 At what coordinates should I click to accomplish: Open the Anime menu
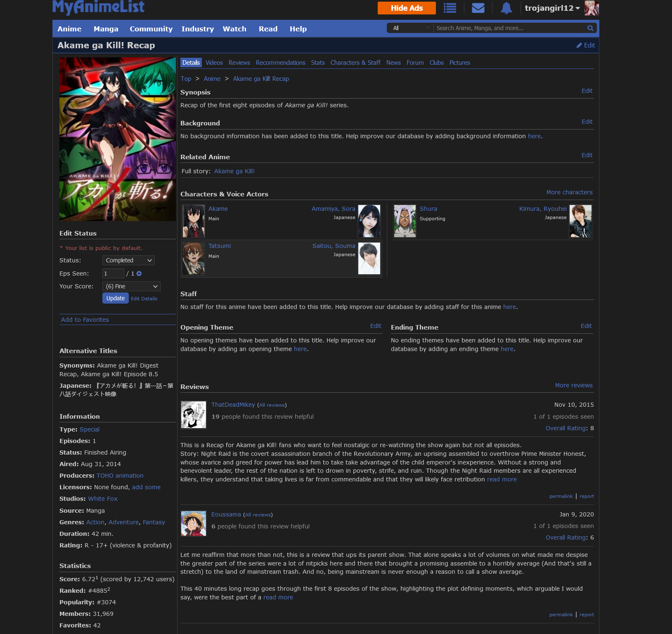tap(69, 29)
